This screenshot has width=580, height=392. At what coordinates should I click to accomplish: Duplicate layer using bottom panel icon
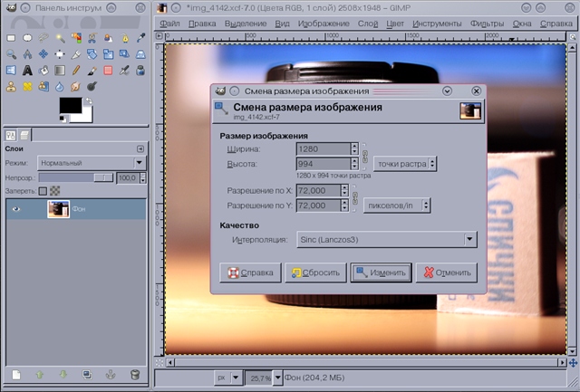pos(87,374)
